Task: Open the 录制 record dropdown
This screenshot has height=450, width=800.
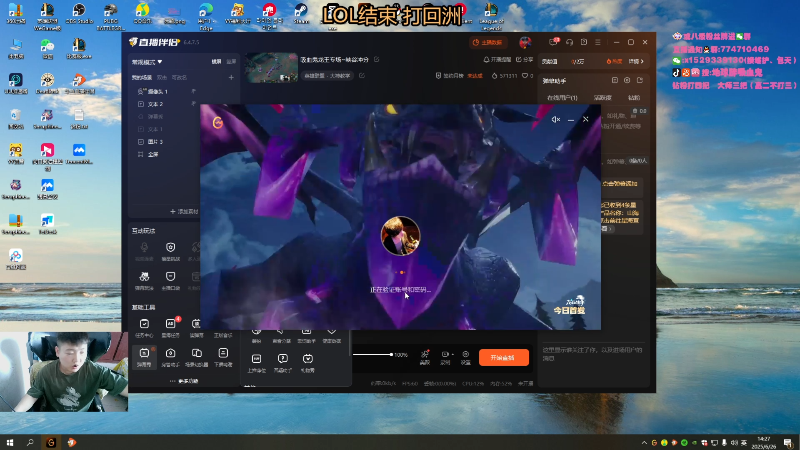Action: [x=446, y=357]
